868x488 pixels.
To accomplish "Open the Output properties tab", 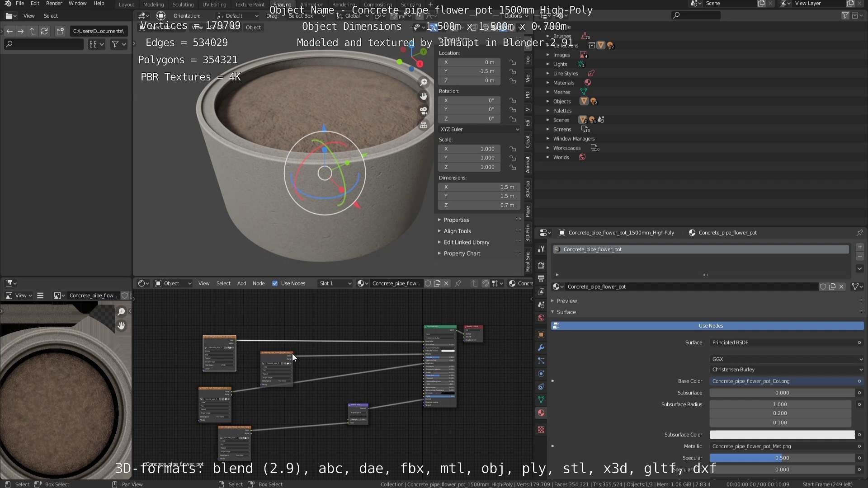I will click(x=541, y=278).
